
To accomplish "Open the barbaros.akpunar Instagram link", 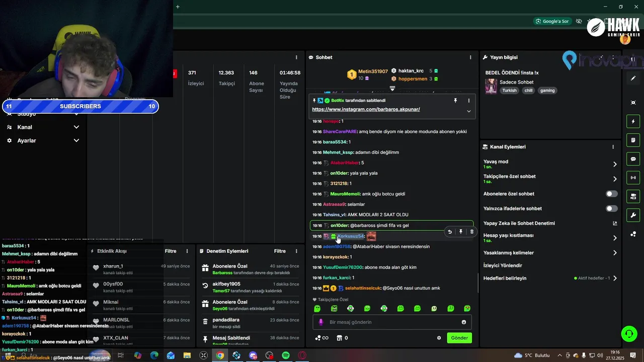I will tap(366, 109).
